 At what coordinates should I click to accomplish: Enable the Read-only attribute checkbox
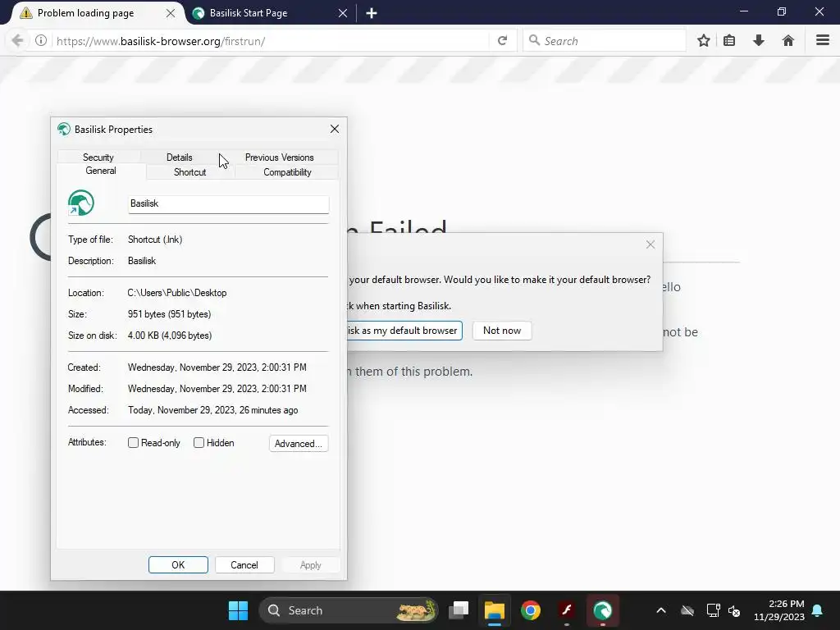pos(134,442)
